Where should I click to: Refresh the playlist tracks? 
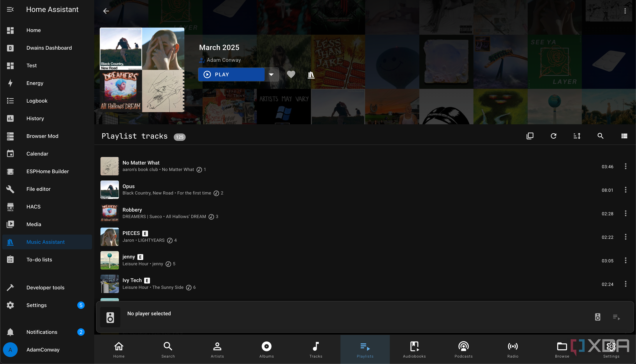point(553,136)
